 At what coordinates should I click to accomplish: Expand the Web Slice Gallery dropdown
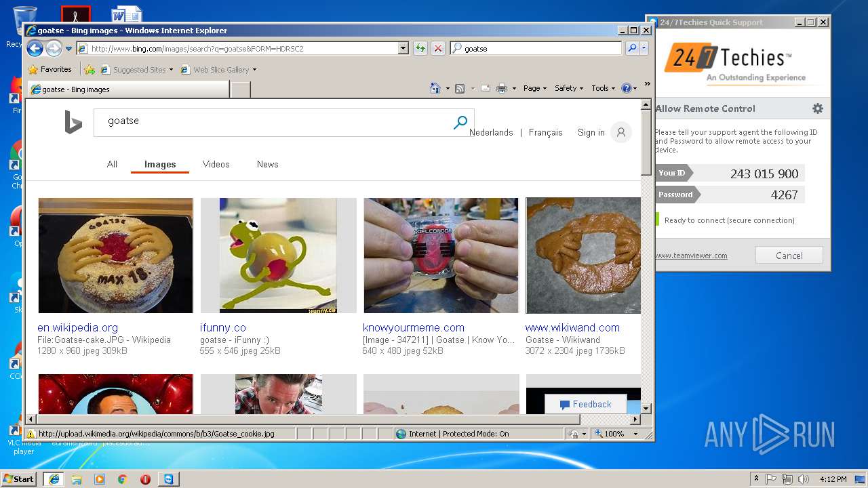(x=254, y=70)
